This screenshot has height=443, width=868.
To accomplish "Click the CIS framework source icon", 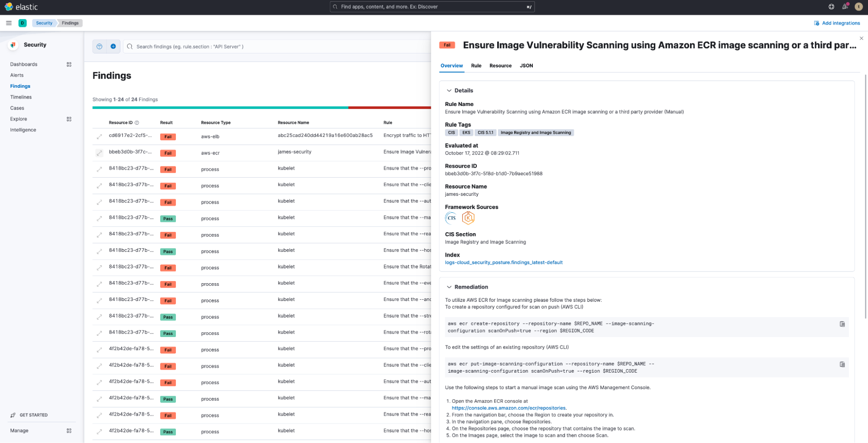I will tap(451, 218).
